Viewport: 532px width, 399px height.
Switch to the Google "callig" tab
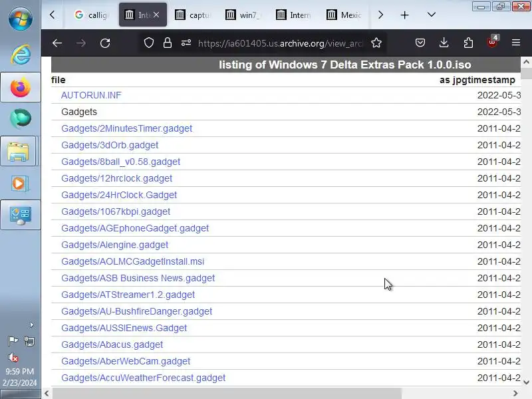click(x=92, y=15)
